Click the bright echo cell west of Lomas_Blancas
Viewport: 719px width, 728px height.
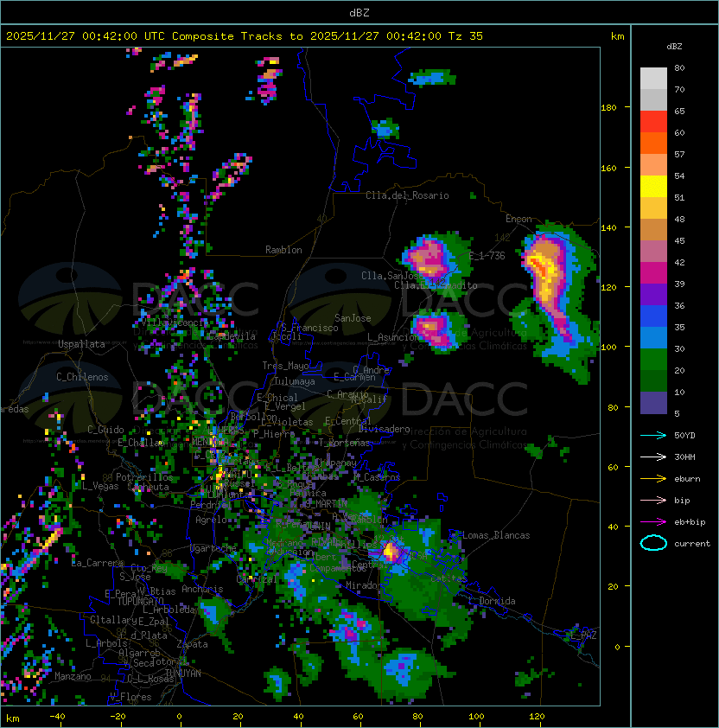(x=391, y=552)
